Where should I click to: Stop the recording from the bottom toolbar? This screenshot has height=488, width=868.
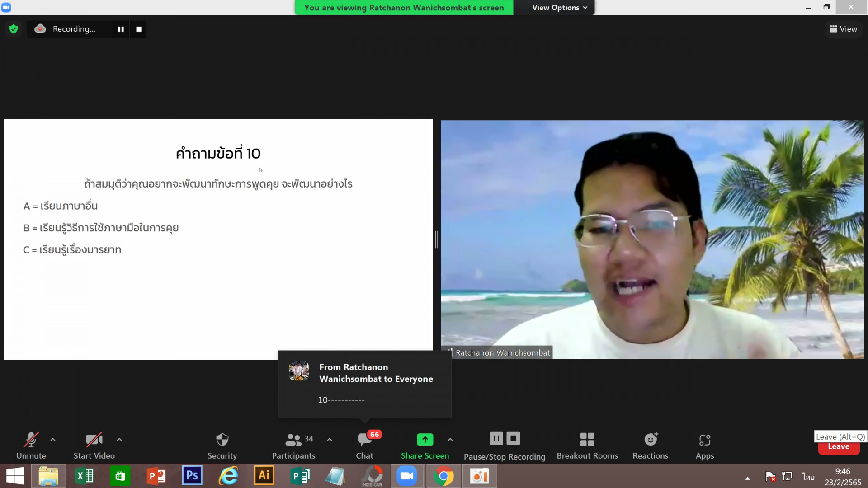click(513, 438)
